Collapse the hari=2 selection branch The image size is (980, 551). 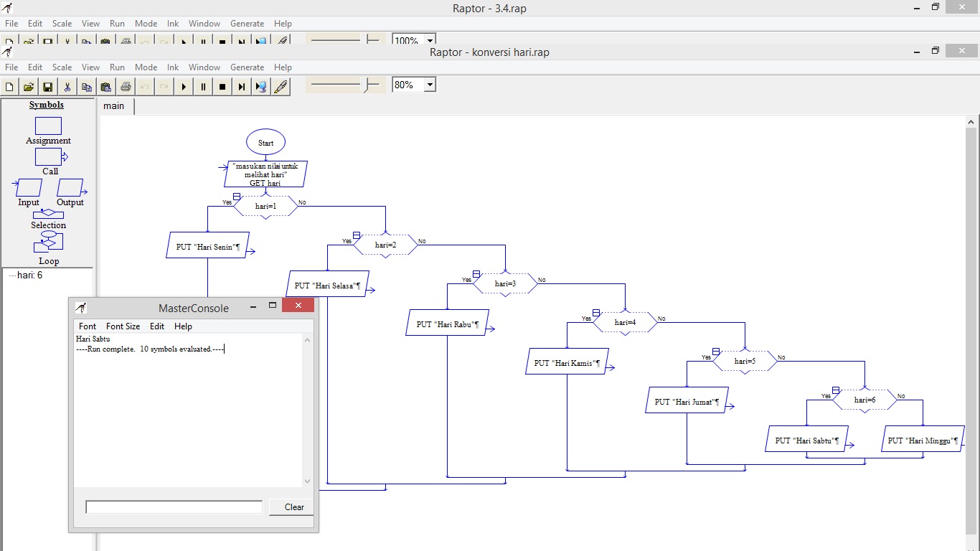(357, 236)
